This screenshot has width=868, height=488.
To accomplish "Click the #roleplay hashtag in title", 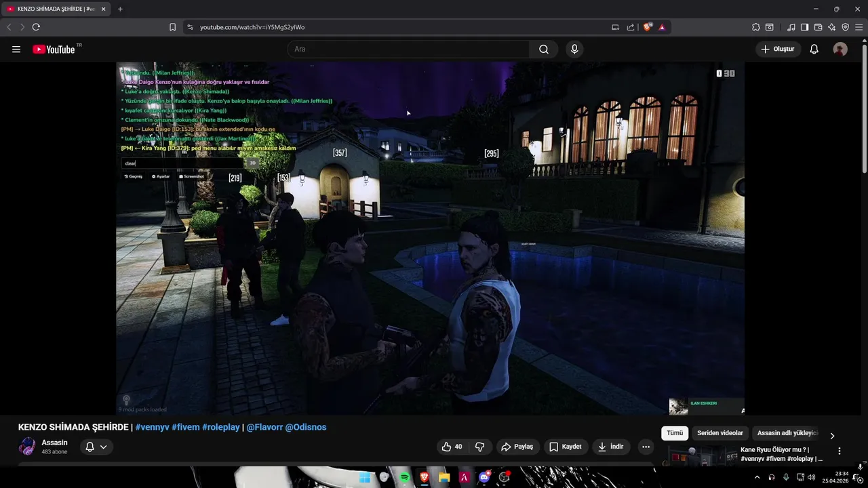I will pyautogui.click(x=221, y=427).
